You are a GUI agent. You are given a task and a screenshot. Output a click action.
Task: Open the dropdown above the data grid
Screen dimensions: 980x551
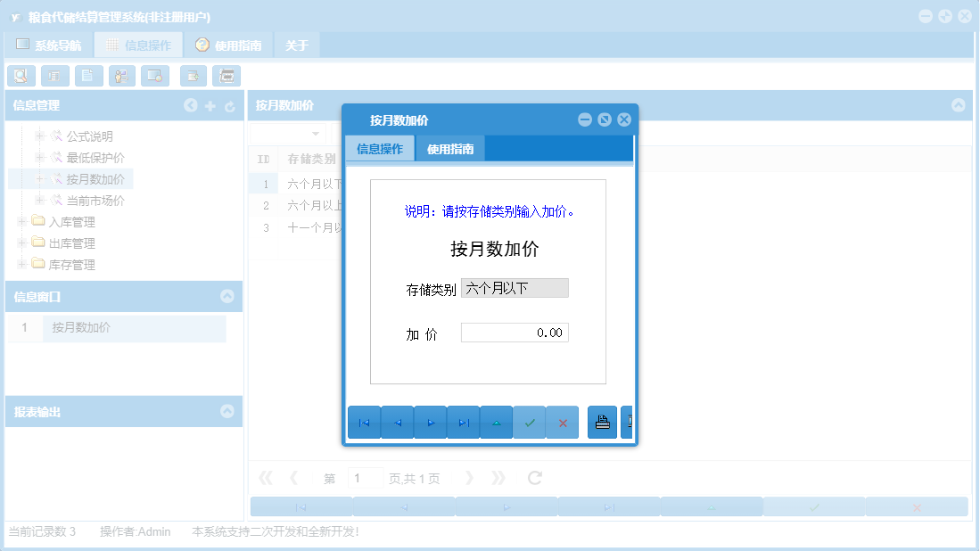[x=317, y=132]
